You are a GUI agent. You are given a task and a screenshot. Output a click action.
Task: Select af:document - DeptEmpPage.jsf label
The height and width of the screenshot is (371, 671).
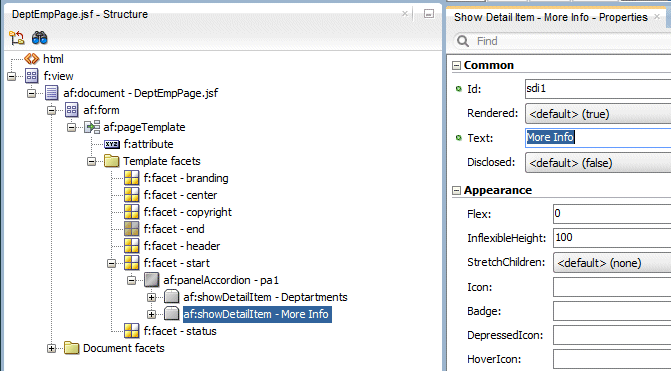(x=141, y=93)
